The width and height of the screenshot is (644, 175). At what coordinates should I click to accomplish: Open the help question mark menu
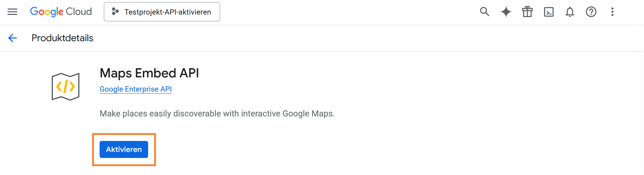[x=591, y=12]
